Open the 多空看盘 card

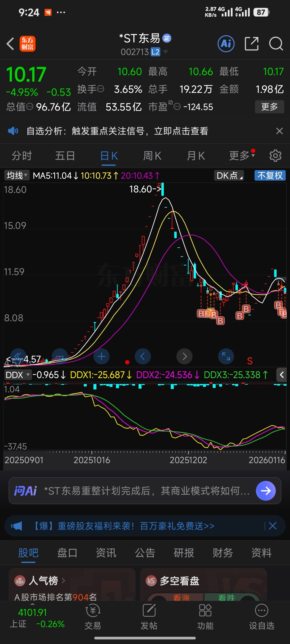[203, 584]
